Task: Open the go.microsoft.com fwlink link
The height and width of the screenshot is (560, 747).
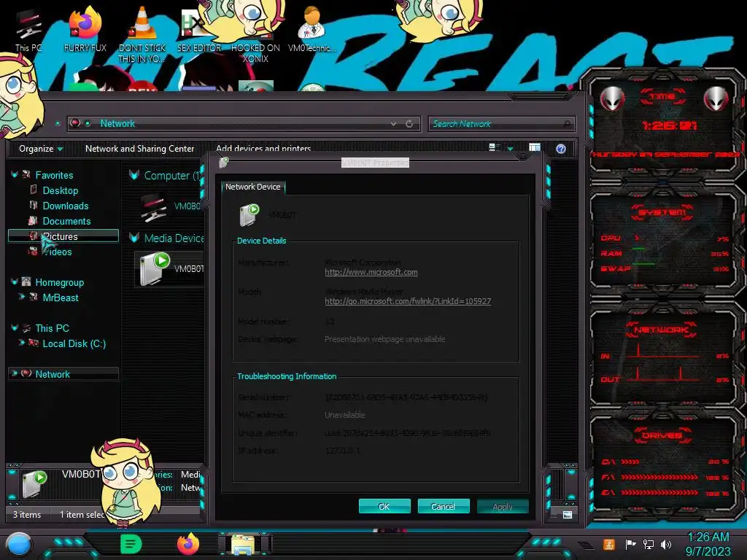Action: pos(408,301)
